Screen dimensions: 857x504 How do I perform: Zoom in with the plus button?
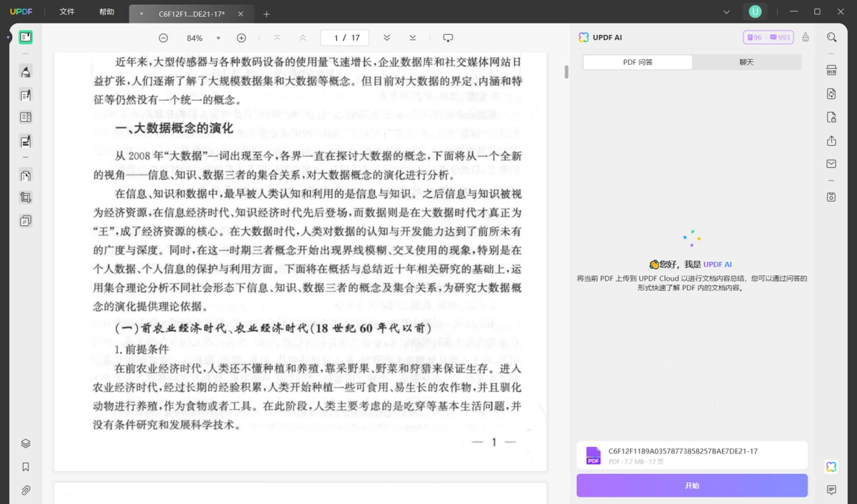[241, 38]
